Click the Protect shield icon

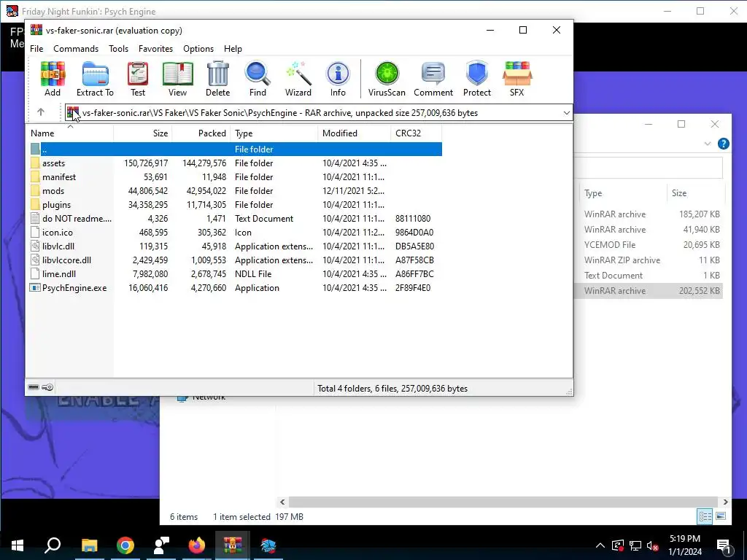point(477,79)
